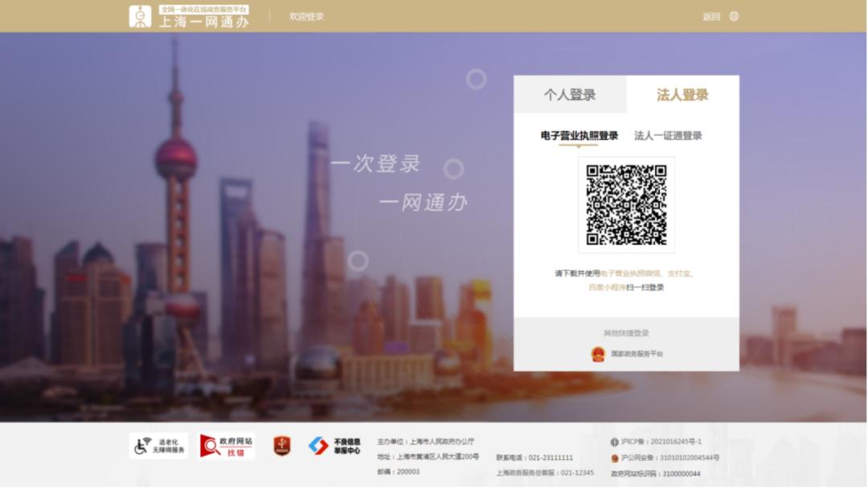This screenshot has height=489, width=868.
Task: Click the 沪ICP备 globe icon in footer
Action: point(615,442)
